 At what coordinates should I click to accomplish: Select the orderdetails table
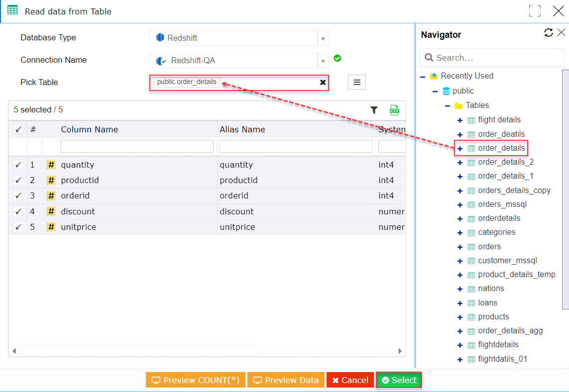point(499,218)
